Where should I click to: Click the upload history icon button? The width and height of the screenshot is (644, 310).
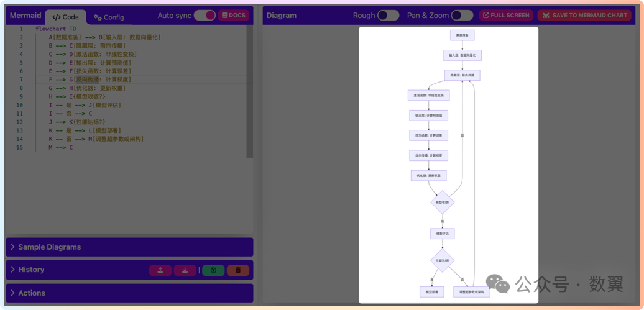point(160,270)
